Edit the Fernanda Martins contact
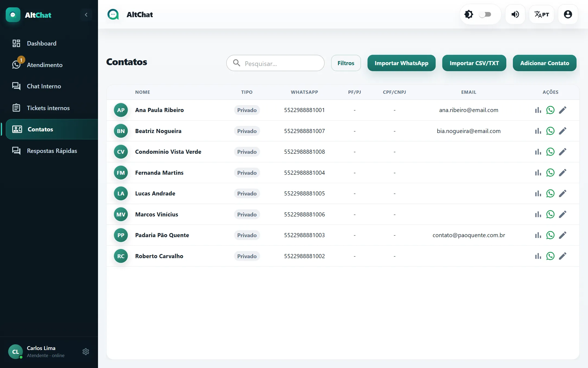Screen dimensions: 588x368 [563, 173]
